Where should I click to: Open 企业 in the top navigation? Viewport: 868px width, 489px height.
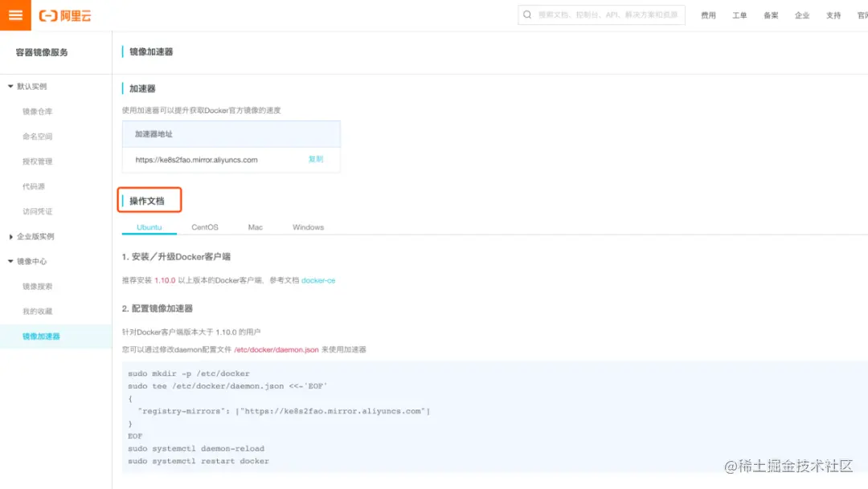pyautogui.click(x=802, y=15)
